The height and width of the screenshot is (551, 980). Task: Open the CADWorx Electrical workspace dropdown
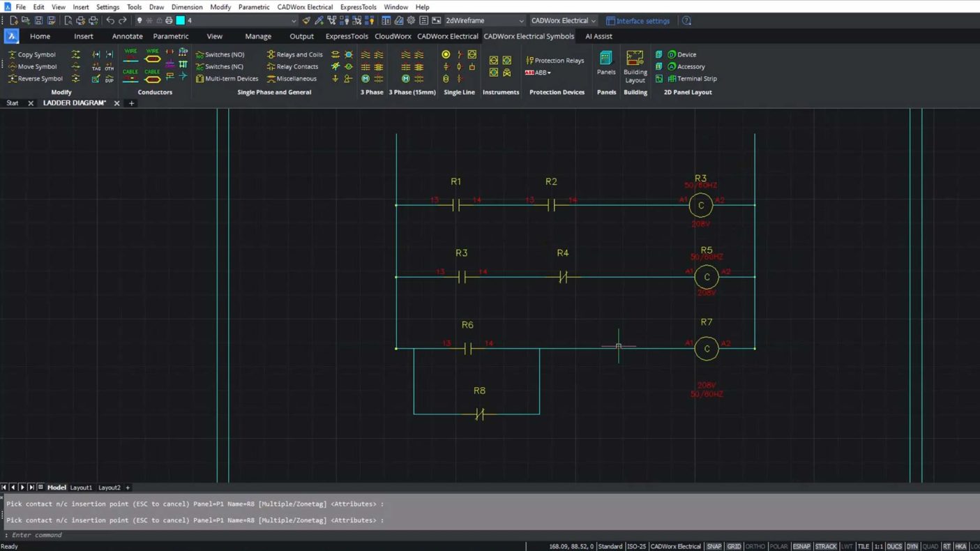593,21
